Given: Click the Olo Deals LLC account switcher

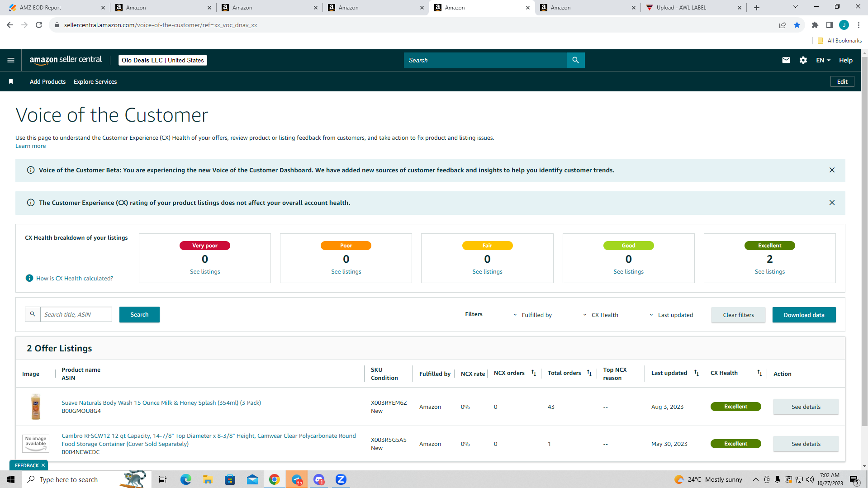Looking at the screenshot, I should 163,60.
